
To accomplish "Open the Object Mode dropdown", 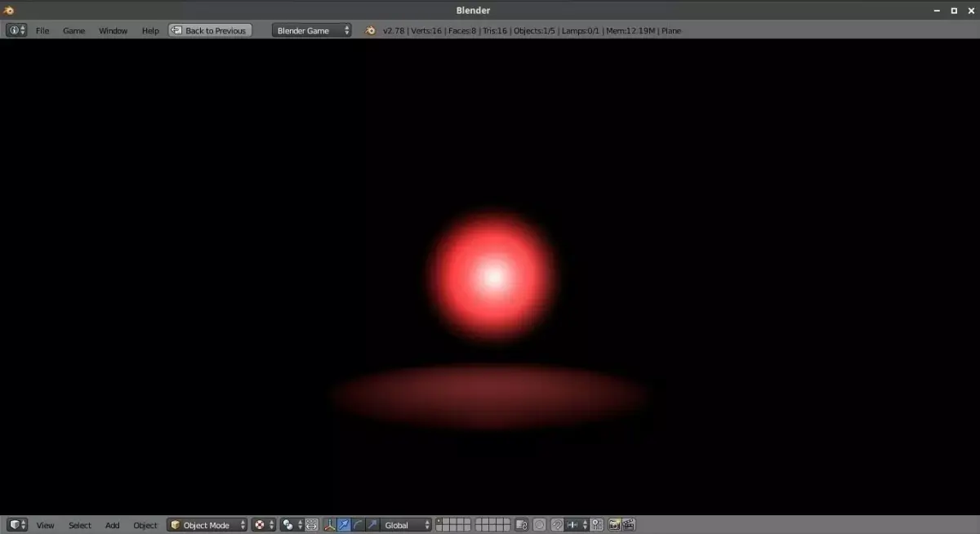I will (206, 525).
